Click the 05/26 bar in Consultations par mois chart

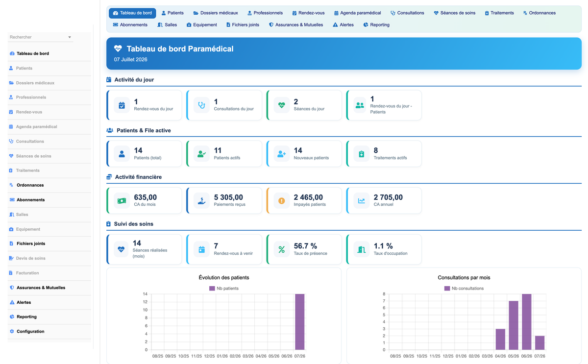pos(514,325)
